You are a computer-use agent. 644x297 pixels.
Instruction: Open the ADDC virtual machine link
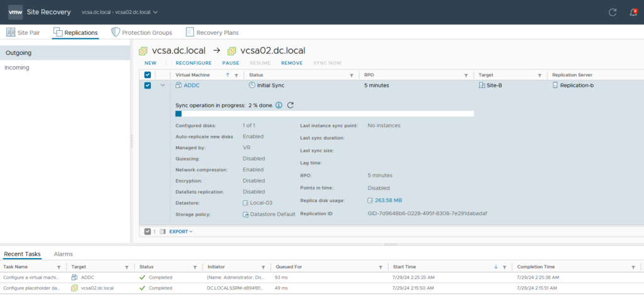pyautogui.click(x=191, y=86)
